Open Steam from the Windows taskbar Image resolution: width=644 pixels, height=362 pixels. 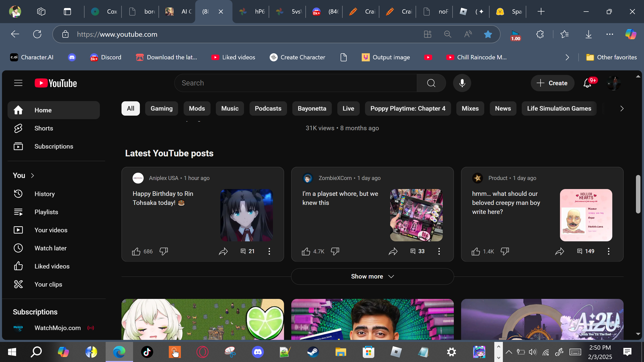click(x=313, y=352)
